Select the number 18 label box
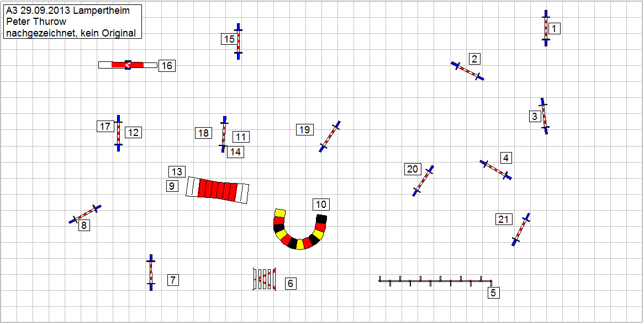The height and width of the screenshot is (324, 644). coord(203,133)
